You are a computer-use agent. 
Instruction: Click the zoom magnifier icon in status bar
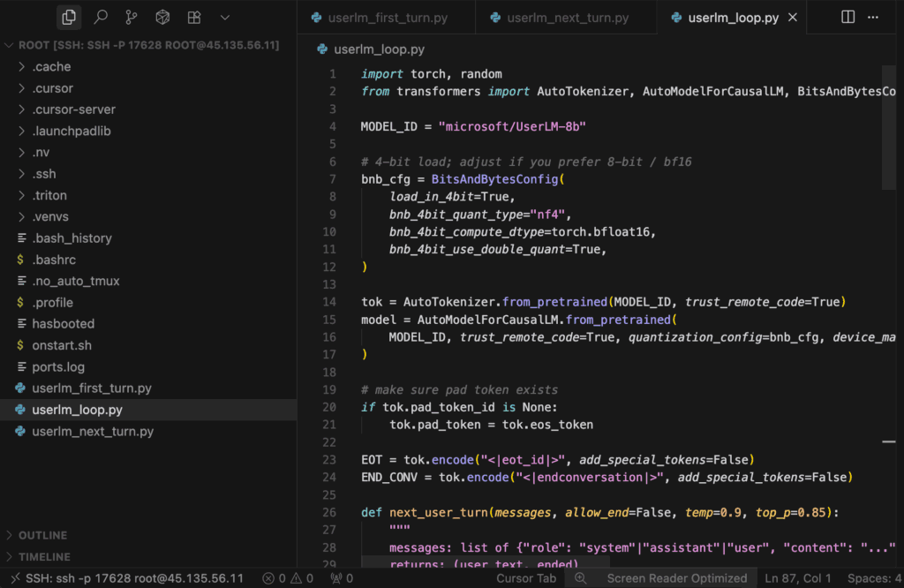(581, 578)
